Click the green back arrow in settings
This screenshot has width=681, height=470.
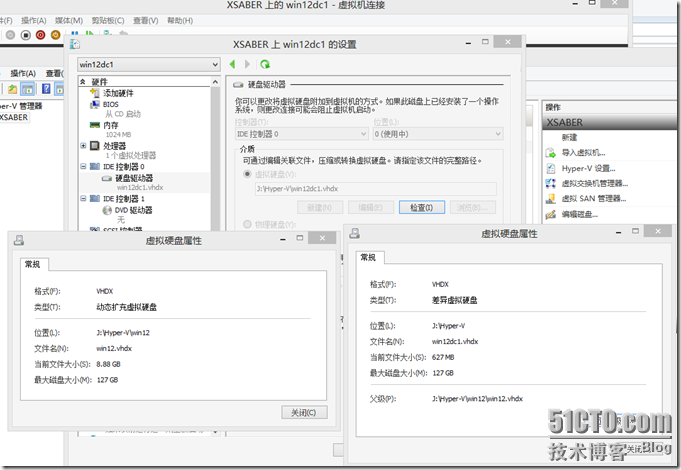coord(232,64)
